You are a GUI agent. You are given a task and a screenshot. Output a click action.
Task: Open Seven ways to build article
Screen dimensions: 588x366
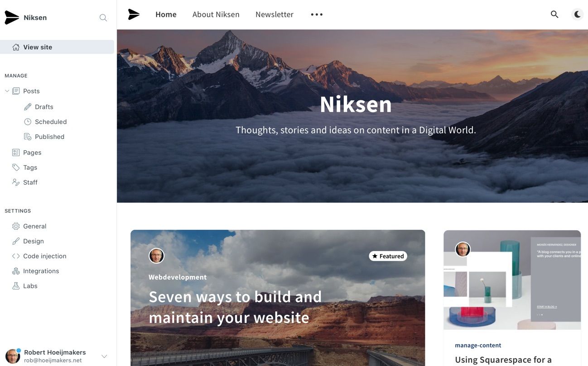tap(235, 307)
